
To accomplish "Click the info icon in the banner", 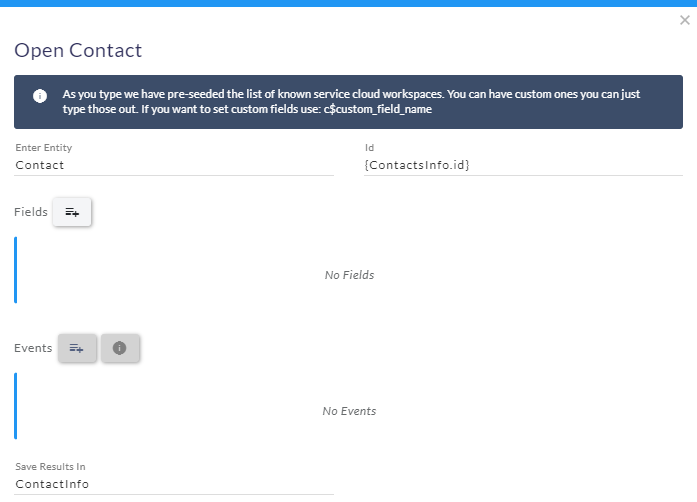I will tap(40, 96).
